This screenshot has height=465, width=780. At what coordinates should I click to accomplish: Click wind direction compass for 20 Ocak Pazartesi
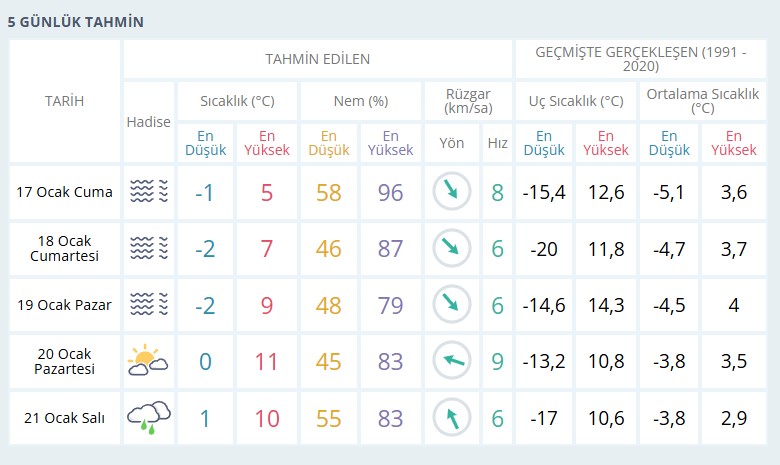coord(452,360)
